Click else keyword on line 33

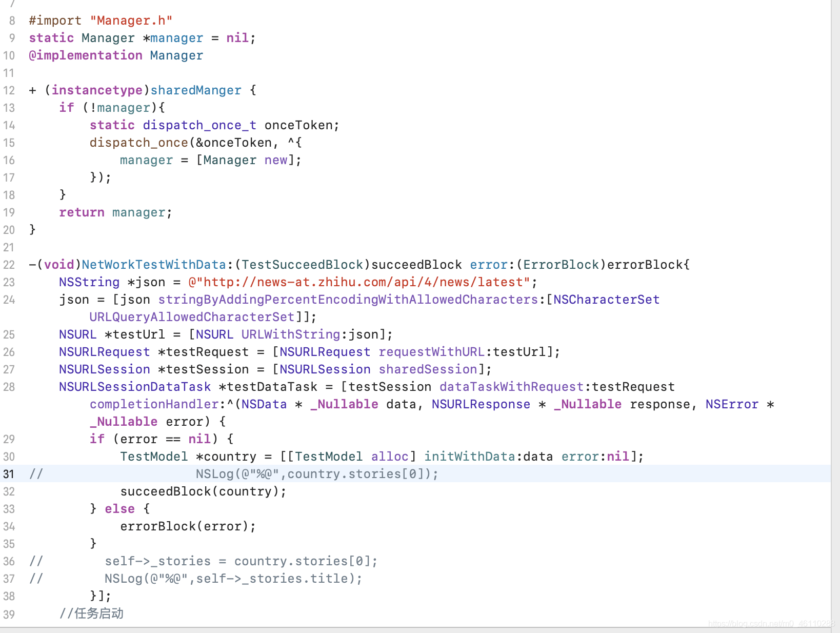click(119, 509)
